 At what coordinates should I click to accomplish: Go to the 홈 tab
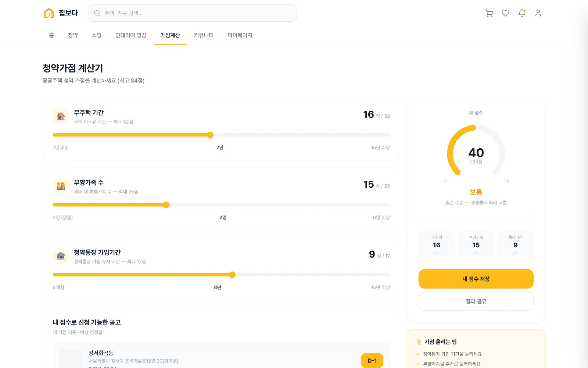pyautogui.click(x=51, y=35)
